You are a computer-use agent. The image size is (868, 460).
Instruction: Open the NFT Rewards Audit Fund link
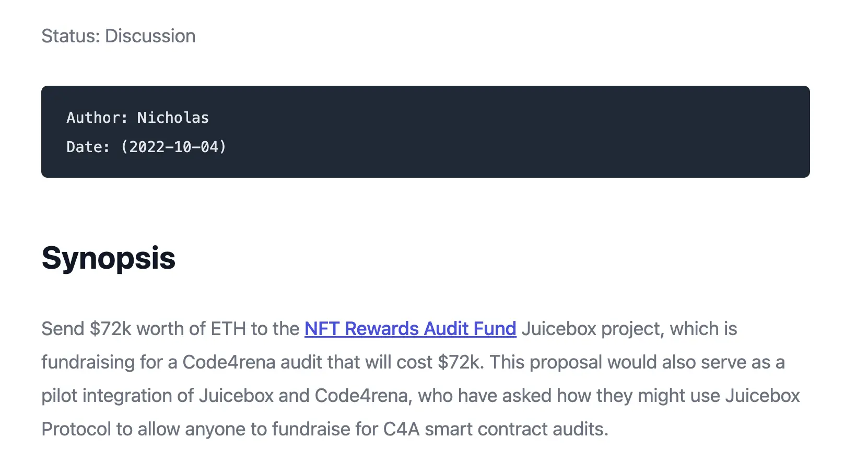[x=410, y=329]
